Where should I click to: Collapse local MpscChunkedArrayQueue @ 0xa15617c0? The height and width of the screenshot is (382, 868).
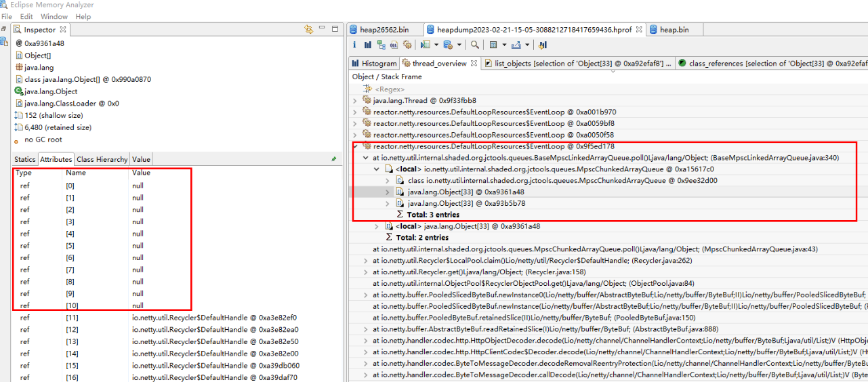pyautogui.click(x=377, y=169)
